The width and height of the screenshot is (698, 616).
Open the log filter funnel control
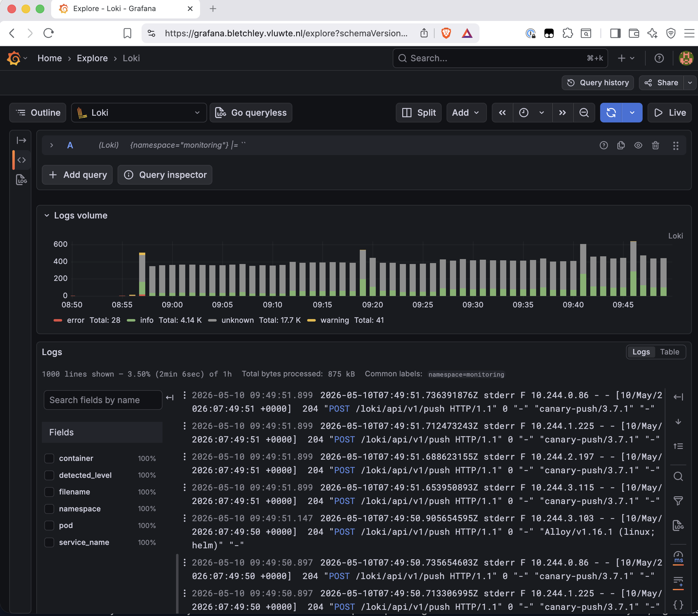click(678, 501)
